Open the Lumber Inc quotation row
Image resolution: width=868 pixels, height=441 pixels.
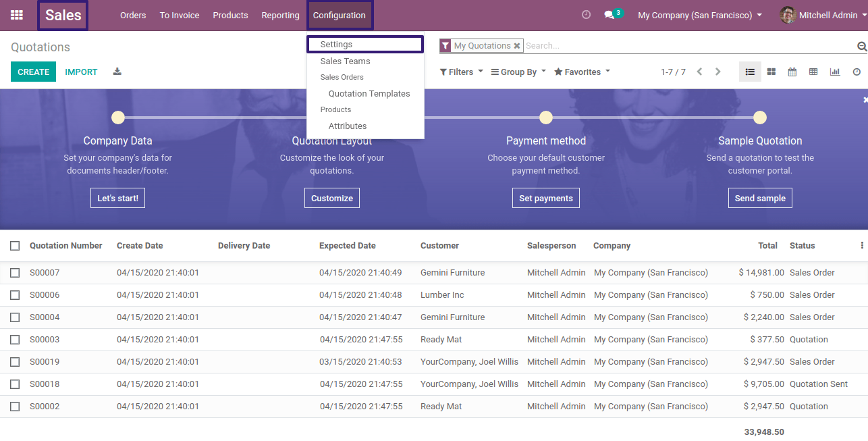pos(434,295)
